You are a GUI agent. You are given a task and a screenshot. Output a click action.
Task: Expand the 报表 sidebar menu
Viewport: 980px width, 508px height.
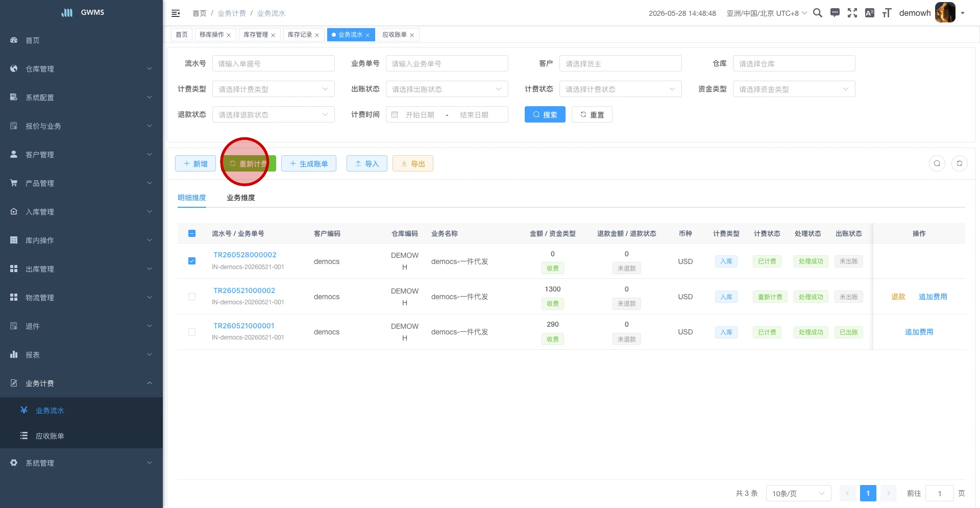pos(81,355)
